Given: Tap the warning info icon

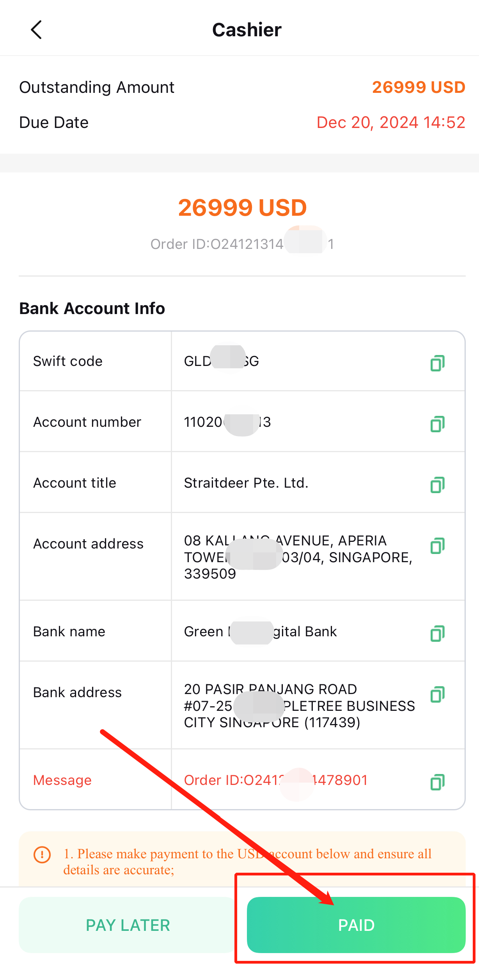Looking at the screenshot, I should [42, 854].
